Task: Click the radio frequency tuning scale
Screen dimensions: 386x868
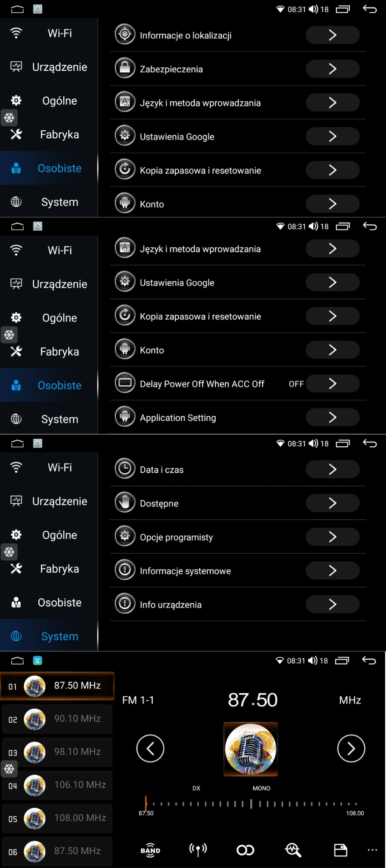Action: tap(251, 804)
